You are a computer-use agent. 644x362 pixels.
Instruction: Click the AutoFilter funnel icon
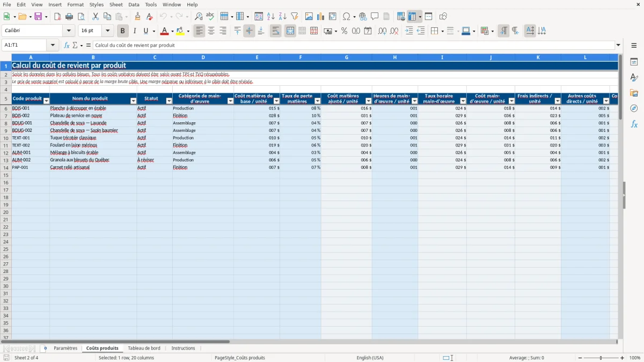tap(295, 17)
